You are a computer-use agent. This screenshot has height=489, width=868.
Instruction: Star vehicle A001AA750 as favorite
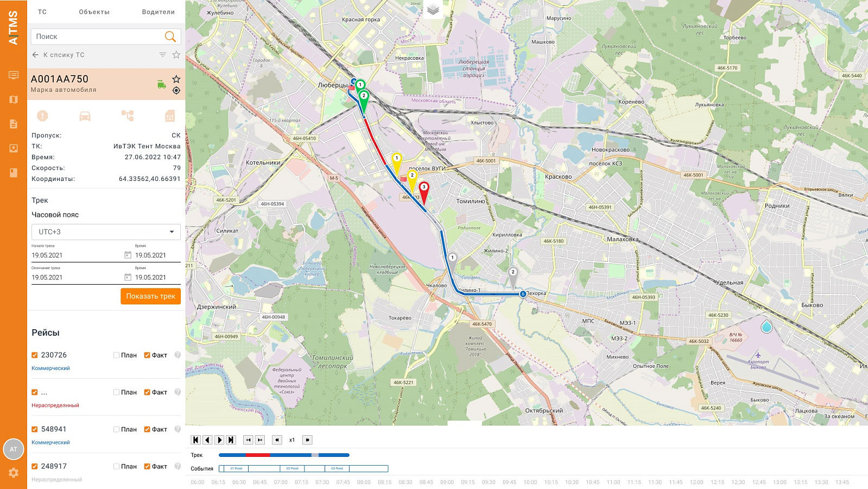coord(176,79)
